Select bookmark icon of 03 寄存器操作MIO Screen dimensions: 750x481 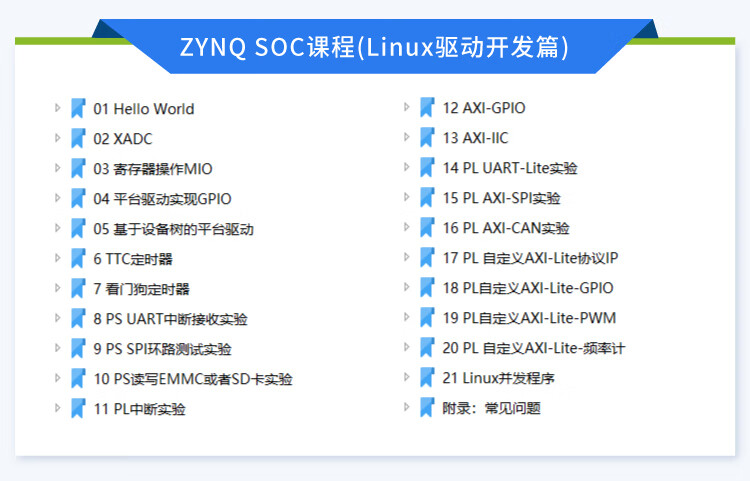[x=78, y=168]
